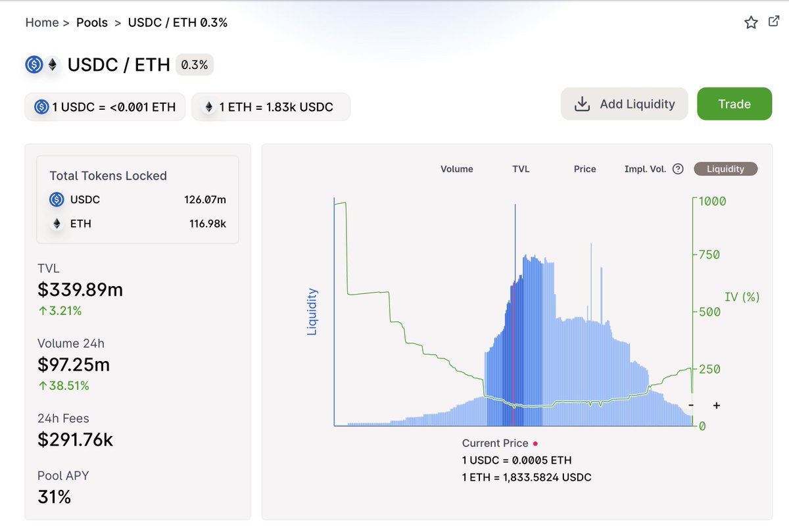Star this pool as favorite
789x532 pixels.
click(x=751, y=23)
